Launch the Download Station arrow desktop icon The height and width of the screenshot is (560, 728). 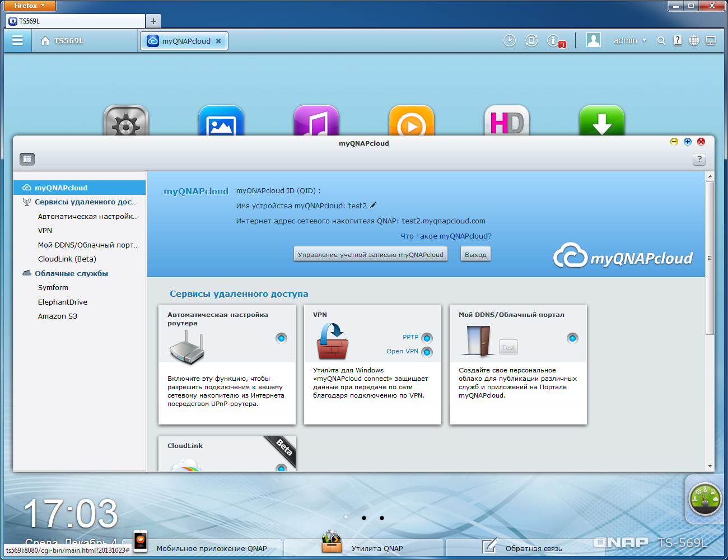point(602,120)
